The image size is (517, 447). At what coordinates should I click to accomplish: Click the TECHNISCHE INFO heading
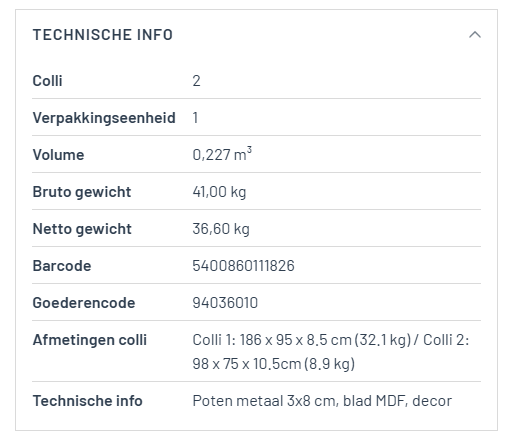[103, 35]
